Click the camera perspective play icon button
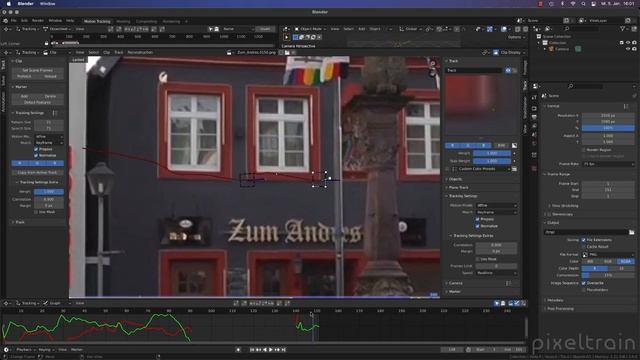This screenshot has width=640, height=360. 287,37
